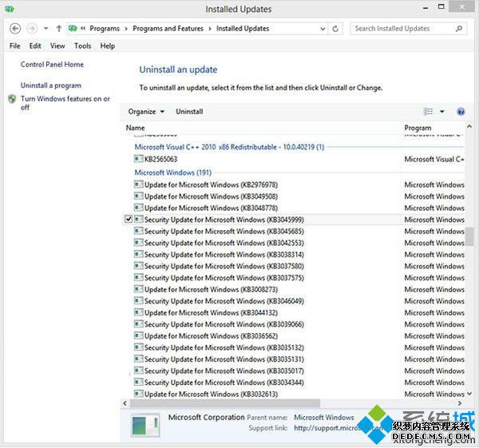Open Turn Windows features on or off

[x=65, y=103]
